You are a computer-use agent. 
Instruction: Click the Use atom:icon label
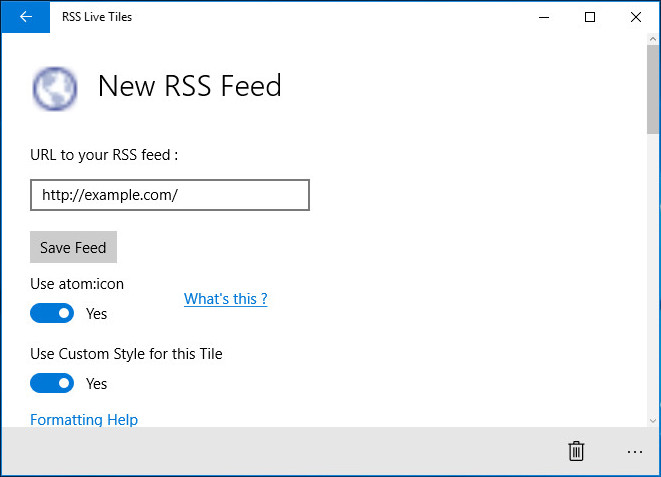pyautogui.click(x=77, y=284)
